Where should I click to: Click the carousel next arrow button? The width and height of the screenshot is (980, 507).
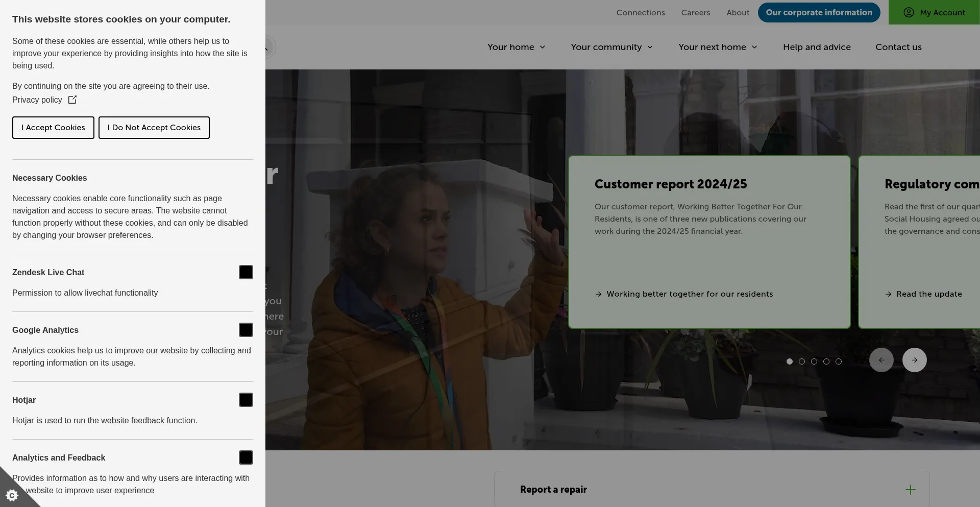click(914, 360)
